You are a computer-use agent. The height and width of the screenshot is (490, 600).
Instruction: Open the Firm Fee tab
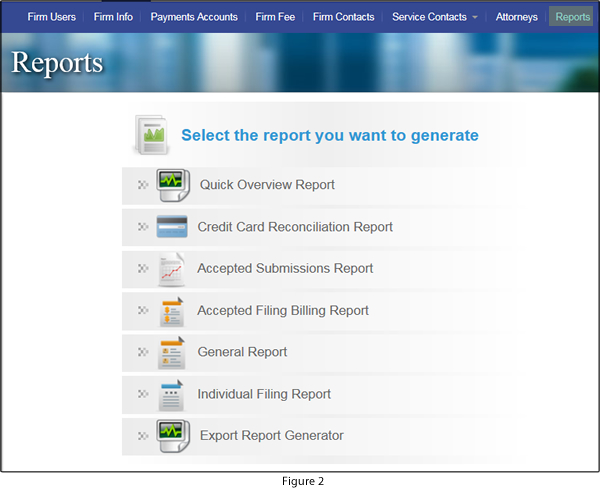click(275, 17)
